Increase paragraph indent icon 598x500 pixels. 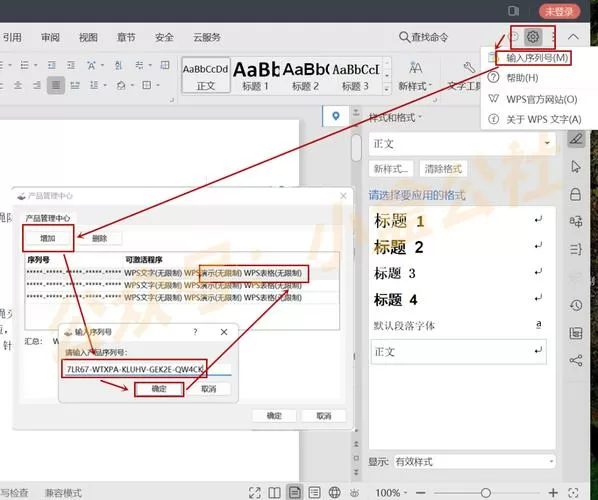[71, 65]
